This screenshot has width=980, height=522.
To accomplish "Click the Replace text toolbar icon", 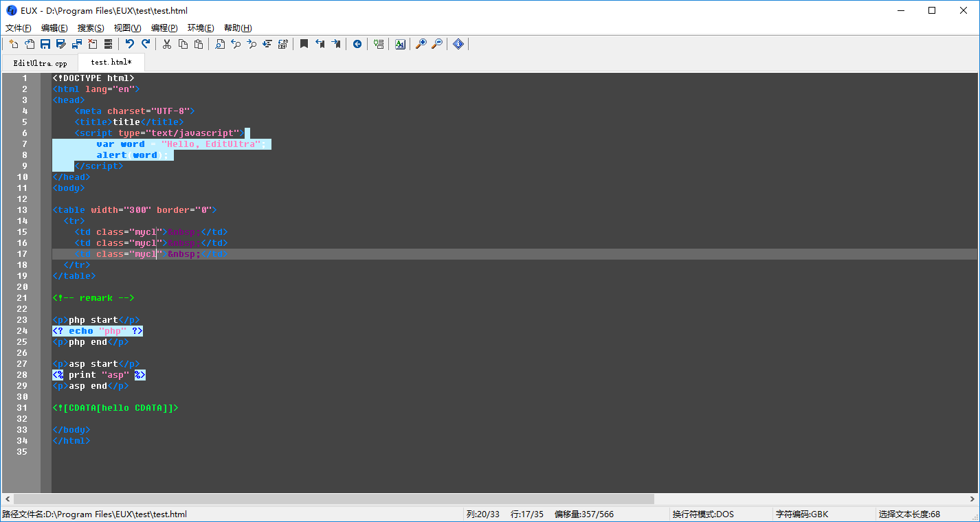I will [x=267, y=44].
